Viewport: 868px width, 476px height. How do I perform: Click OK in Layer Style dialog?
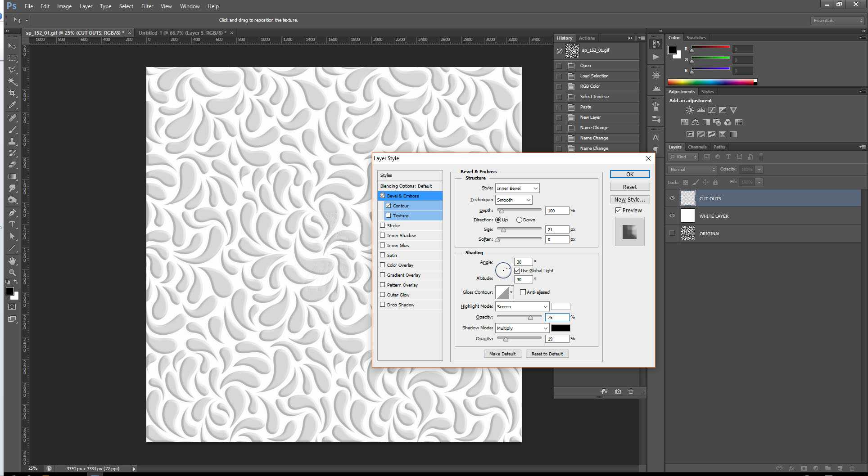pyautogui.click(x=630, y=174)
